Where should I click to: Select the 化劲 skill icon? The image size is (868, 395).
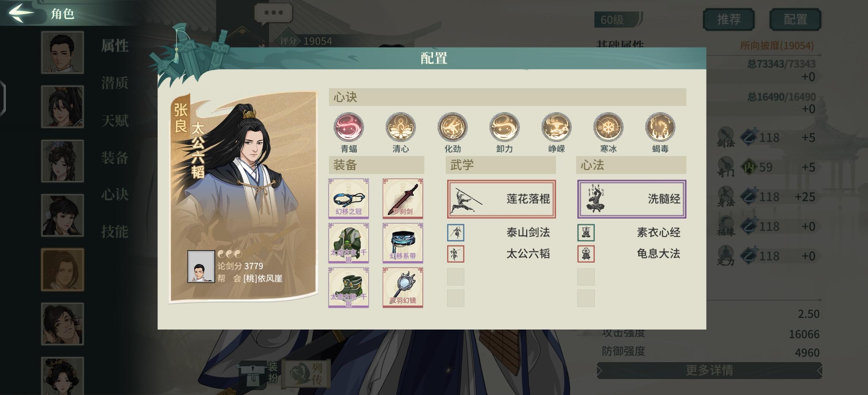pyautogui.click(x=453, y=127)
